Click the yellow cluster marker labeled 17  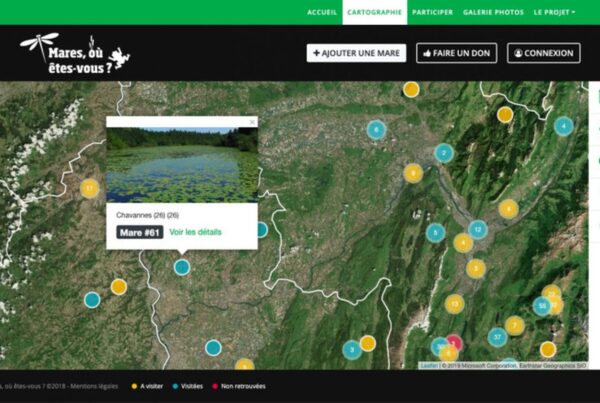[90, 188]
